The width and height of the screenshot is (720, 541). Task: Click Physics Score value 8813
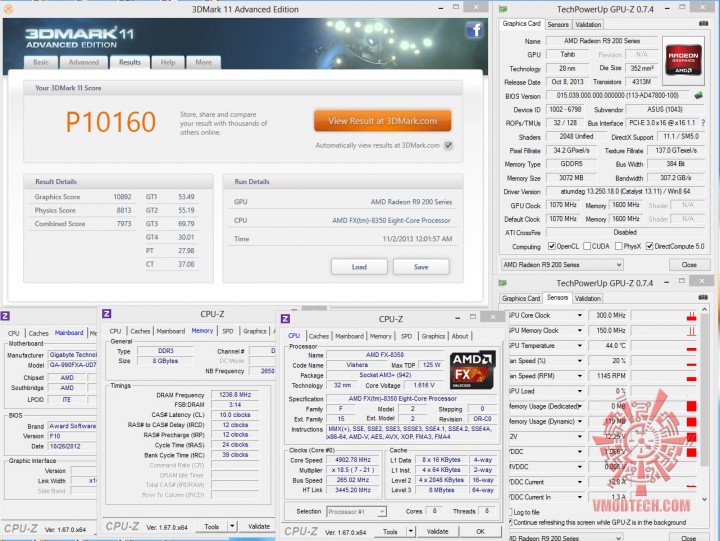(124, 210)
